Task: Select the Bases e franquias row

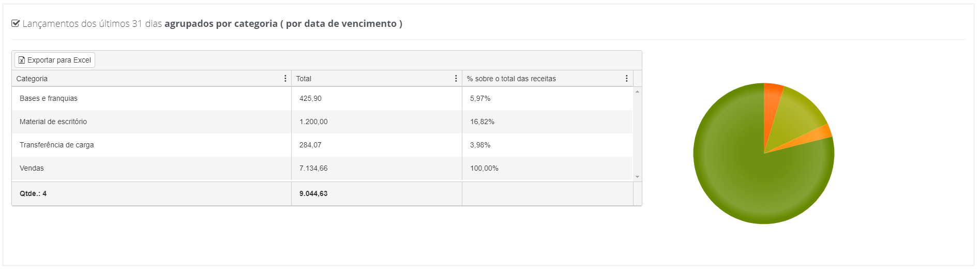Action: [322, 98]
